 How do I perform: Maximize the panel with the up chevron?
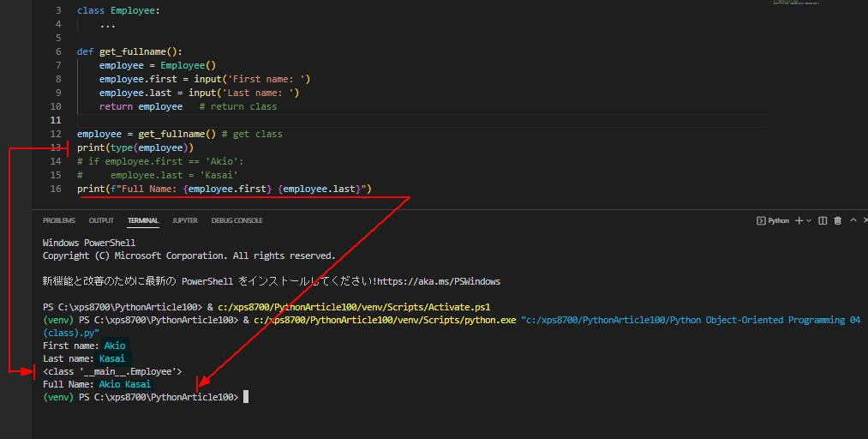tap(853, 220)
